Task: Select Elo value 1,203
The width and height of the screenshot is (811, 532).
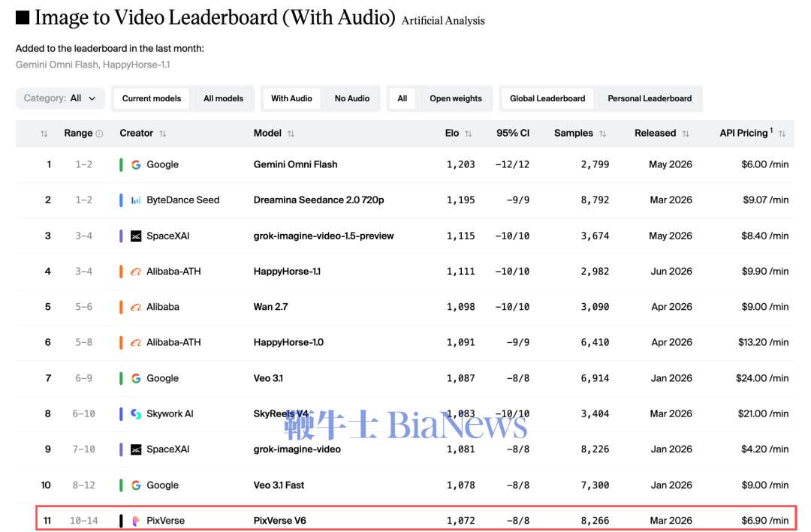Action: coord(460,164)
